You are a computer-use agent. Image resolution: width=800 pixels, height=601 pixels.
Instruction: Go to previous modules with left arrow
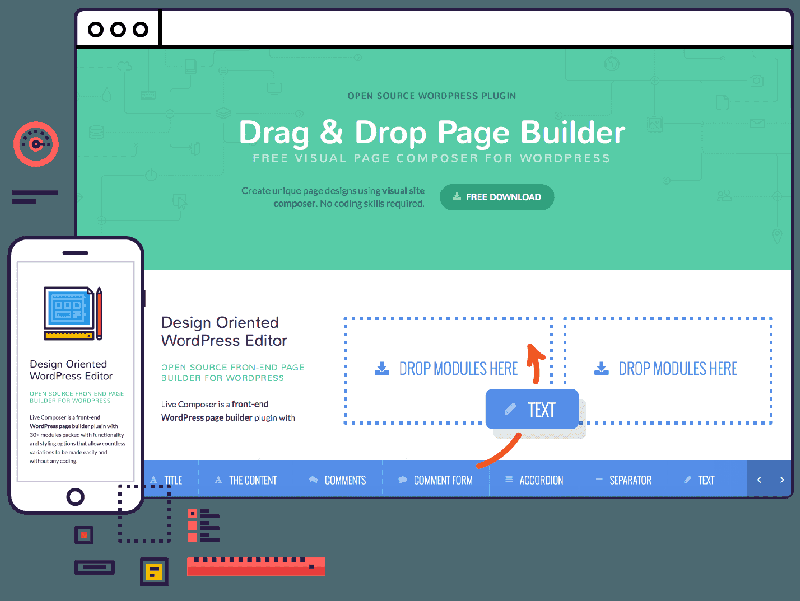(x=759, y=480)
